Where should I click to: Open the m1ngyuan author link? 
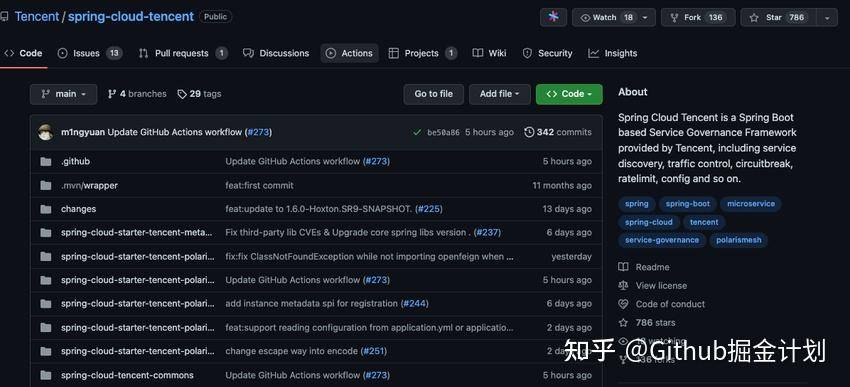[x=83, y=132]
